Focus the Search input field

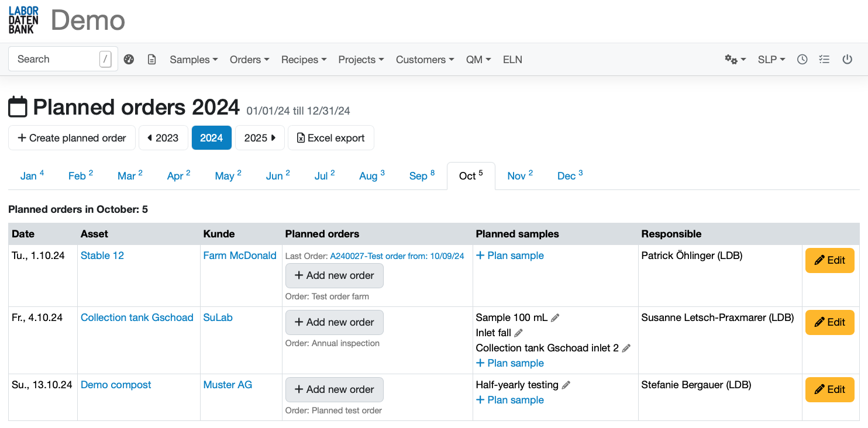coord(56,59)
